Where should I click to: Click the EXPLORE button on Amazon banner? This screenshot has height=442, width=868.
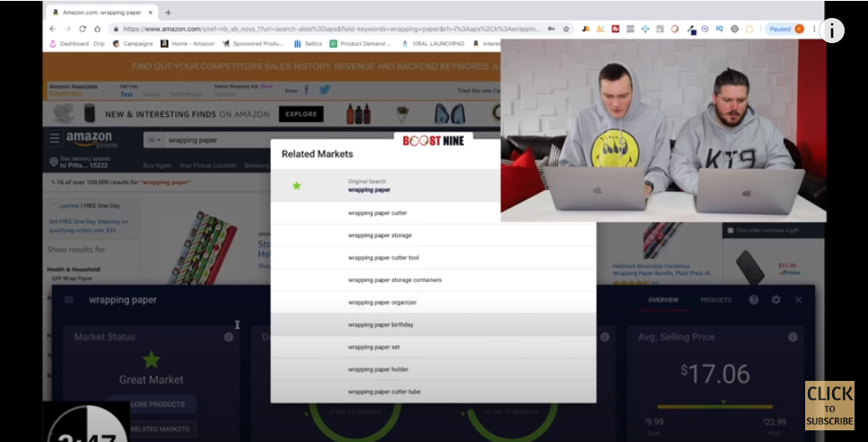[x=301, y=114]
